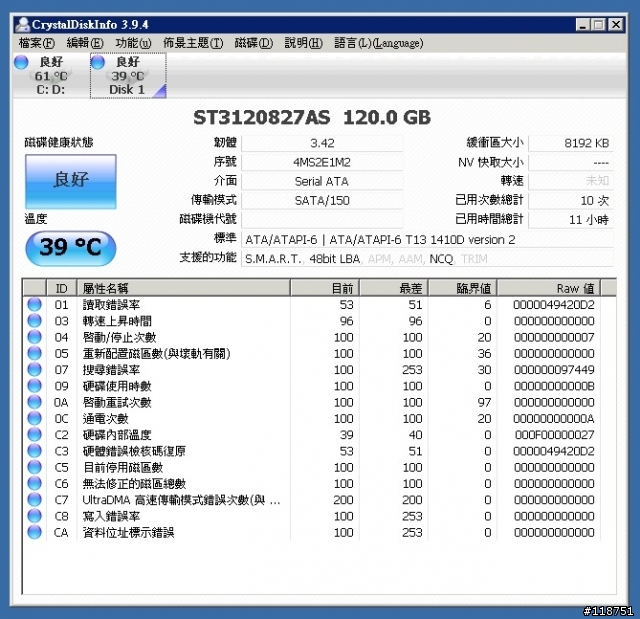Click the Raw 值 column header
Viewport: 640px width, 619px height.
tap(549, 288)
